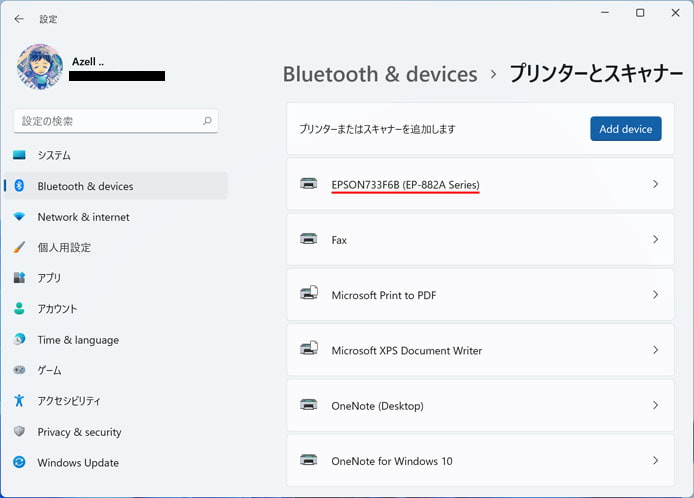
Task: Click the アクセシビリティ person icon
Action: tap(19, 400)
